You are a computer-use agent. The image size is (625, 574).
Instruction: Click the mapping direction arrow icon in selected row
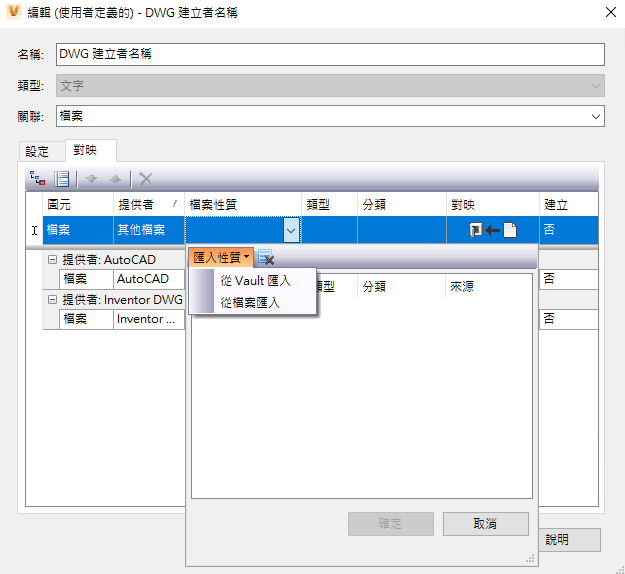click(x=493, y=230)
